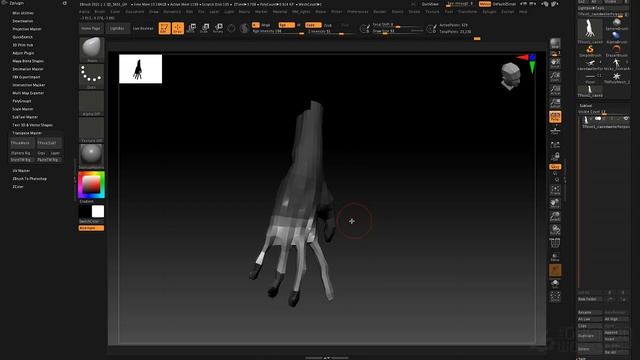The image size is (640, 360).
Task: Toggle the Rgb paint mode button
Action: tap(286, 25)
